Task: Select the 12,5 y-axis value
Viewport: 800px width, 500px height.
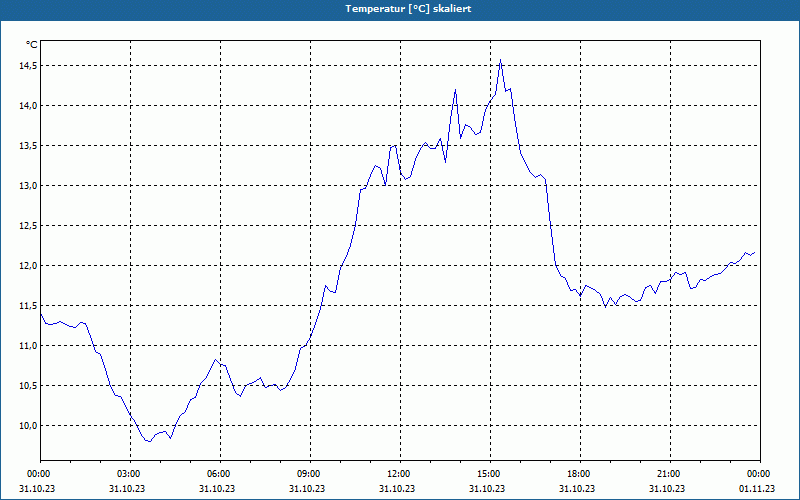Action: (x=29, y=226)
